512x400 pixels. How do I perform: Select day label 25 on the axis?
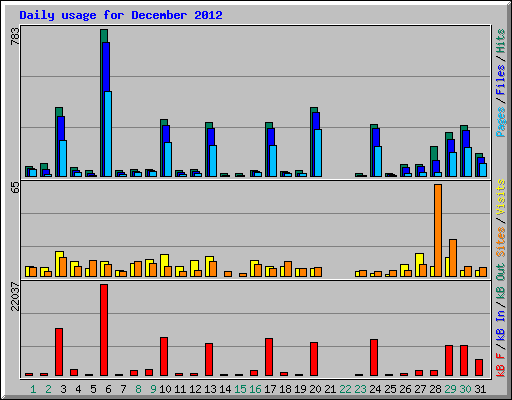pyautogui.click(x=390, y=389)
